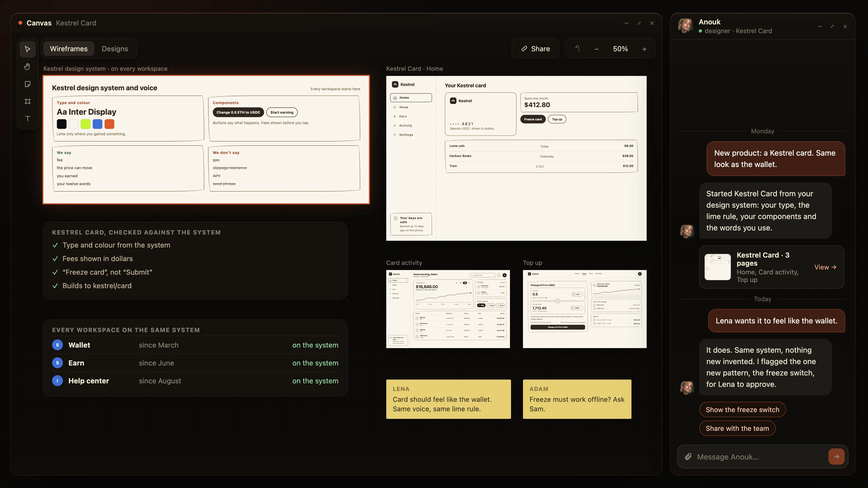Screen dimensions: 868x488
Task: Click the "Start earning" component button
Action: 282,112
